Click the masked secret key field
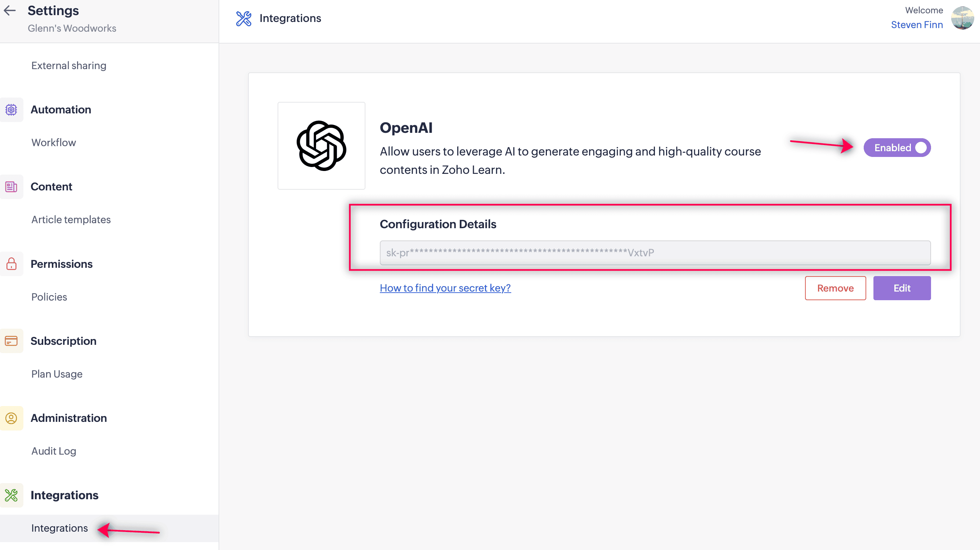The width and height of the screenshot is (980, 550). (655, 253)
